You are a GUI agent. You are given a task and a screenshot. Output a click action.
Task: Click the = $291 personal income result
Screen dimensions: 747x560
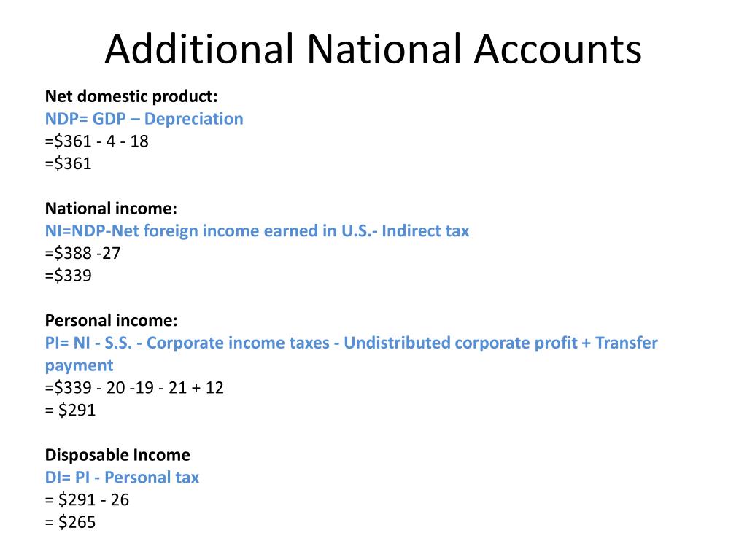point(70,410)
